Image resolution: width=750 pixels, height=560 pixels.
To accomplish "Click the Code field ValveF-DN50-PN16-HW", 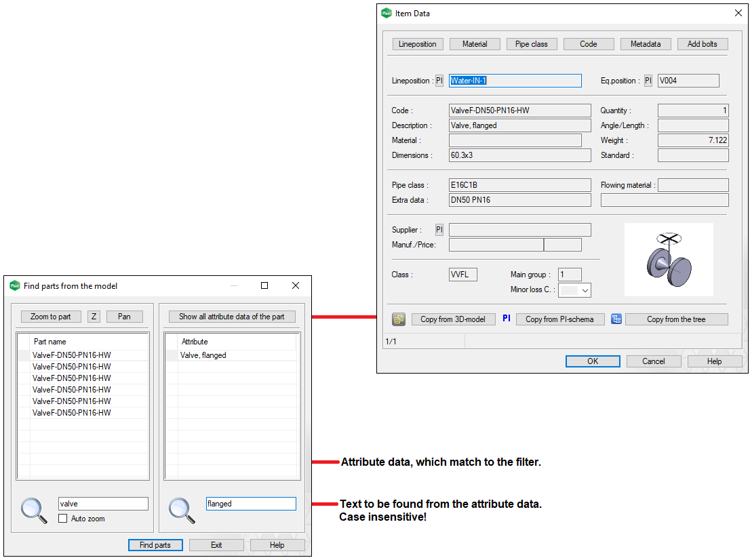I will pyautogui.click(x=520, y=111).
